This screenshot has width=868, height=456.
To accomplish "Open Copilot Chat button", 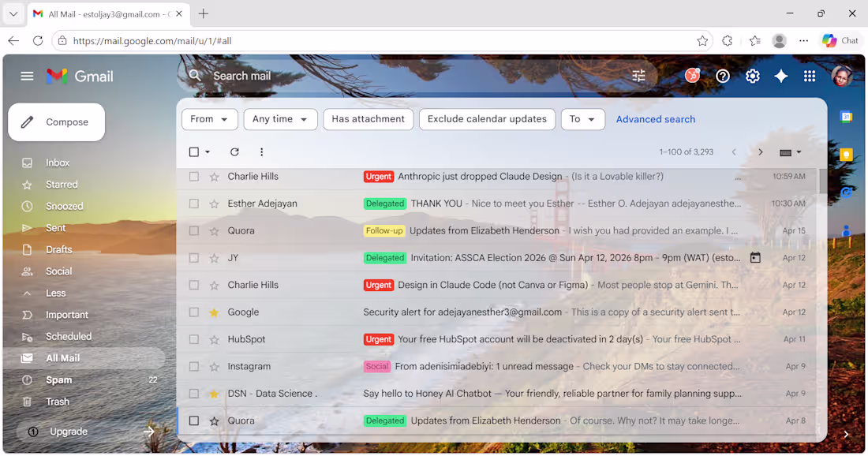I will pos(840,40).
